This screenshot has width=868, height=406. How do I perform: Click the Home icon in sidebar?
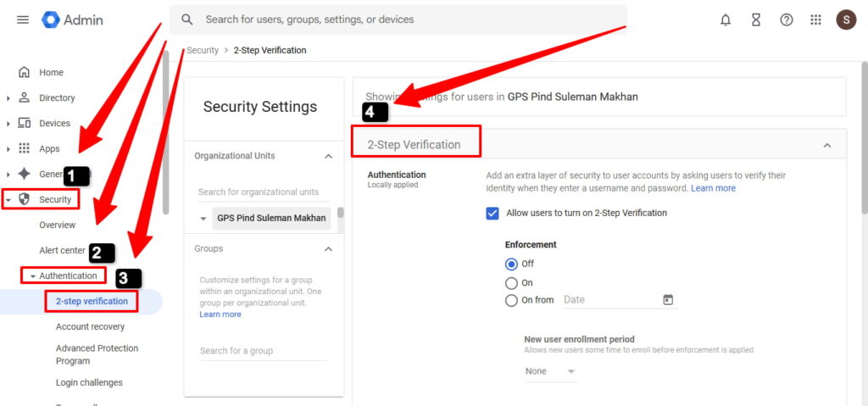click(24, 73)
